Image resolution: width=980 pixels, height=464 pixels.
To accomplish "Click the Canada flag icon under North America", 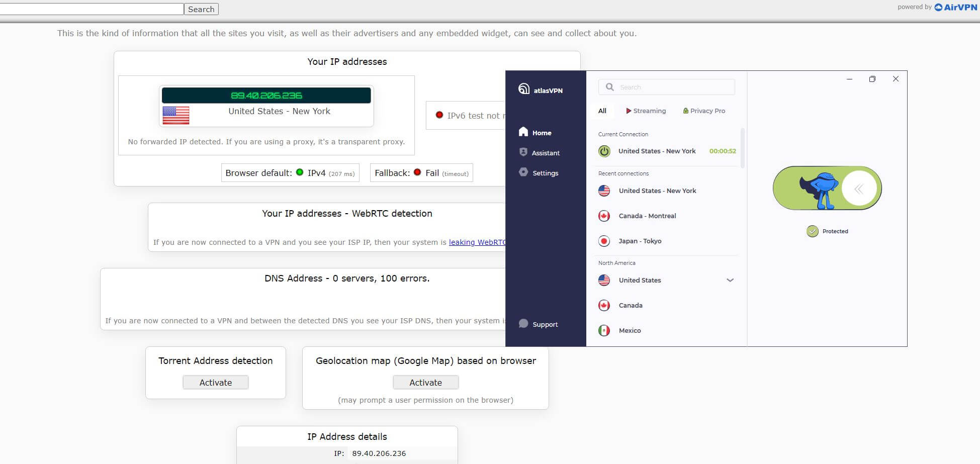I will pyautogui.click(x=604, y=305).
